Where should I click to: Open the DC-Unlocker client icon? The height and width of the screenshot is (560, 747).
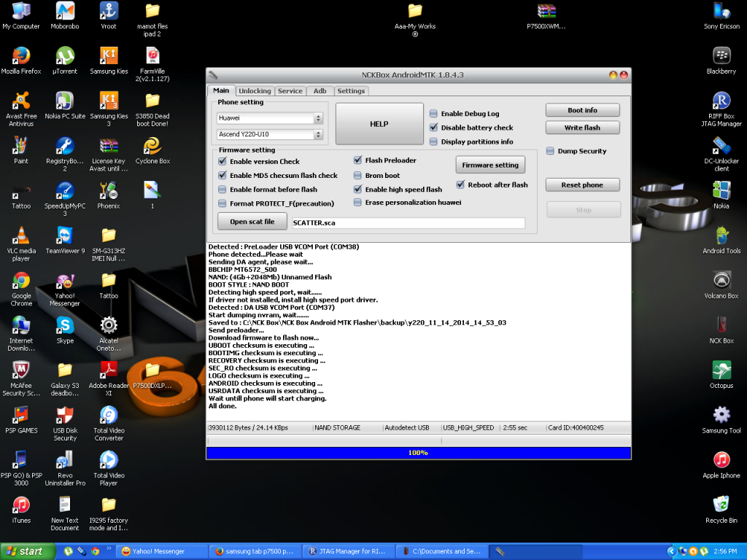721,147
